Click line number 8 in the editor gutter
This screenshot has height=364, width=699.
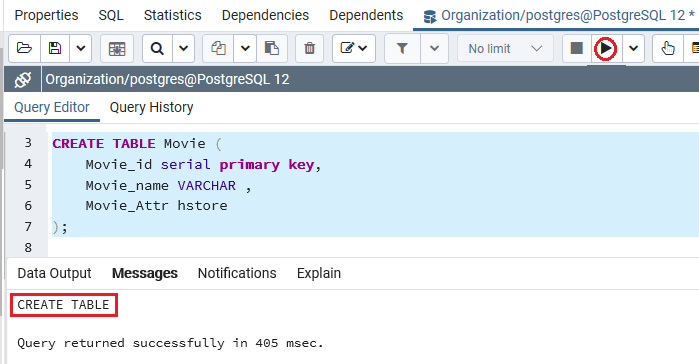point(28,248)
